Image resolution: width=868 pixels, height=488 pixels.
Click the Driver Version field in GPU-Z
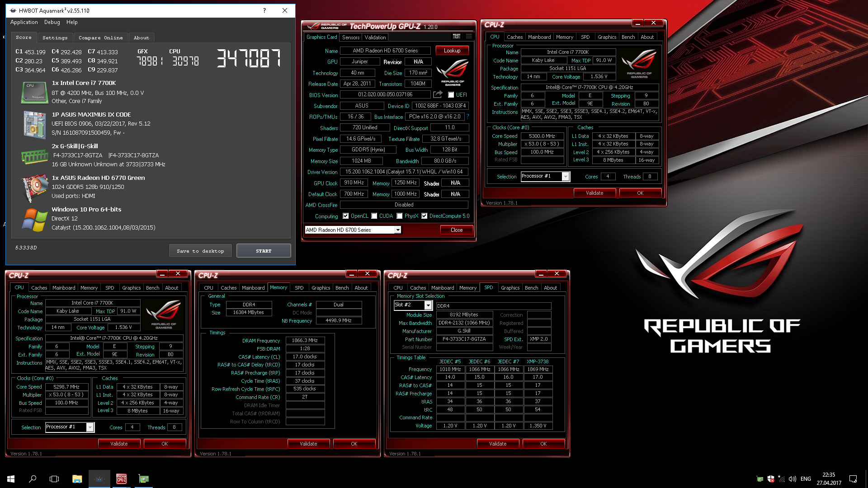404,172
